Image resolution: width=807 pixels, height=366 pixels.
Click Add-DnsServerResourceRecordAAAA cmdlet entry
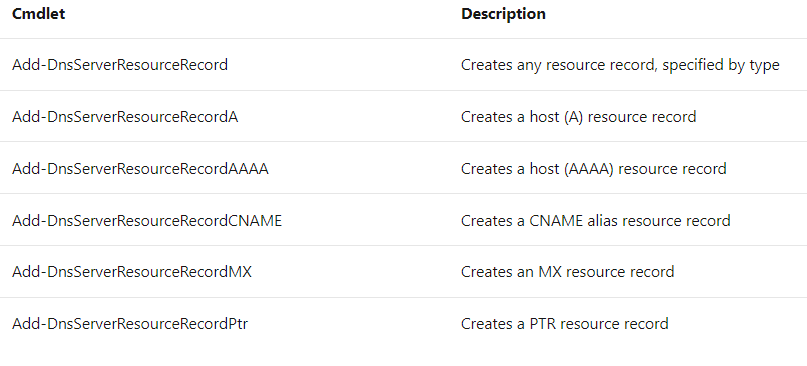(x=140, y=168)
